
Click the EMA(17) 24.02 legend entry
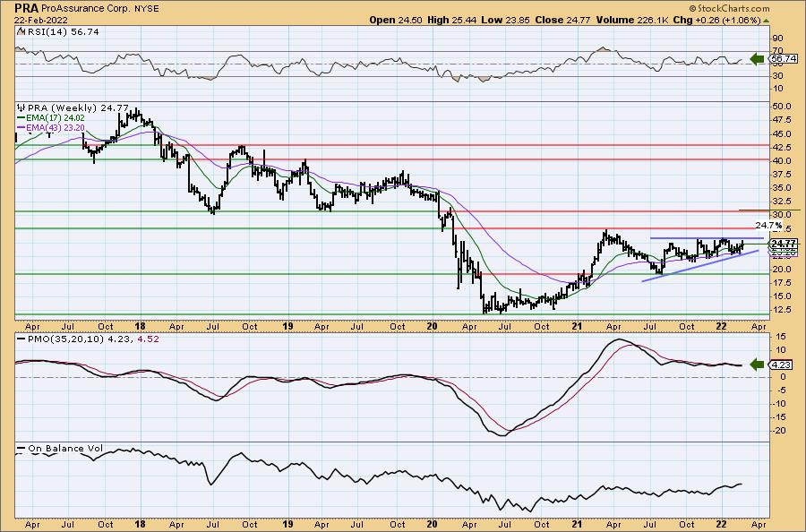tap(50, 117)
